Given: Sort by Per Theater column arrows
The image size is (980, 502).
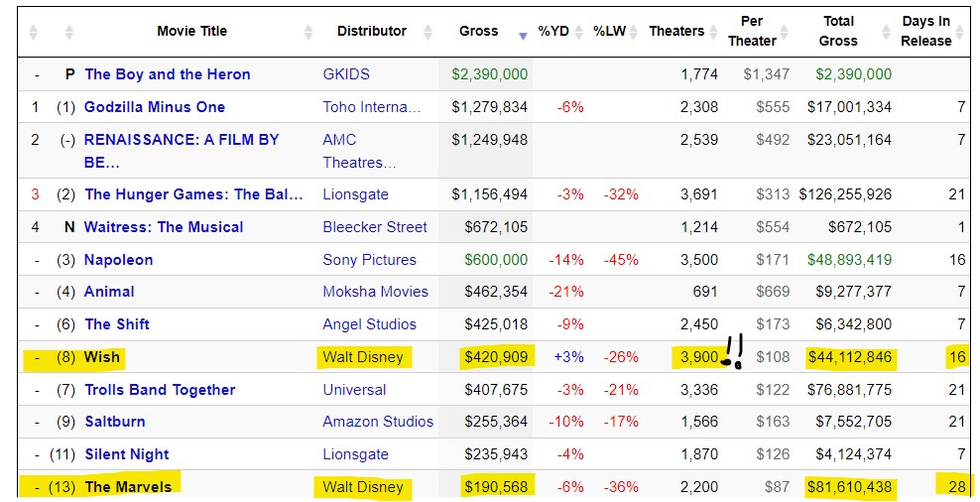Looking at the screenshot, I should click(x=785, y=32).
